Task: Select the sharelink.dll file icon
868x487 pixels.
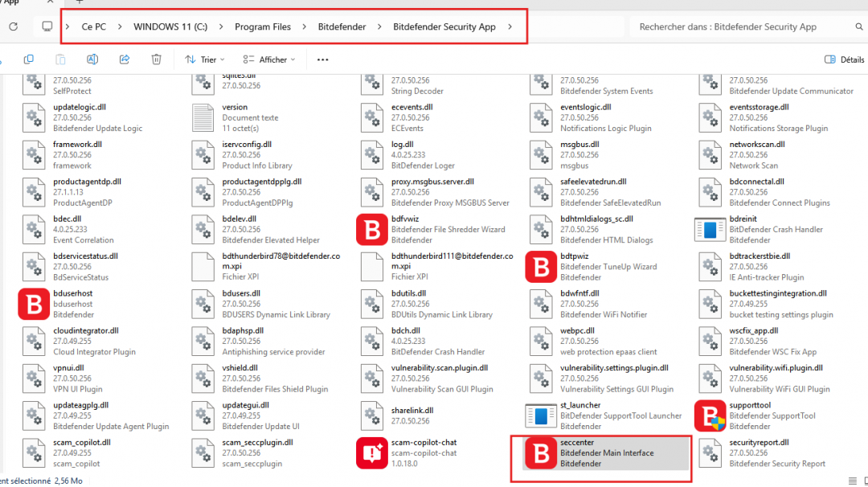Action: [x=371, y=415]
